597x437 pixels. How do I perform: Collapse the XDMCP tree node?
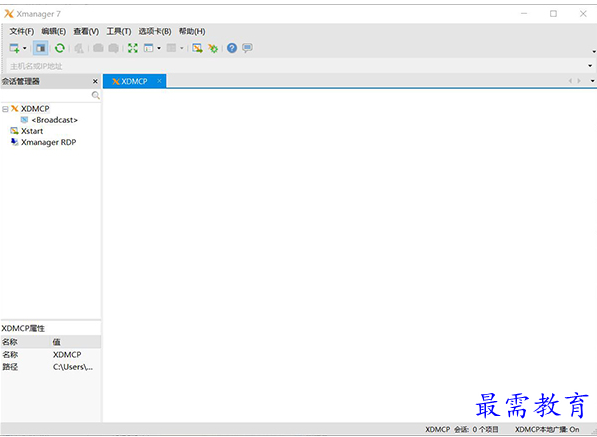[5, 109]
